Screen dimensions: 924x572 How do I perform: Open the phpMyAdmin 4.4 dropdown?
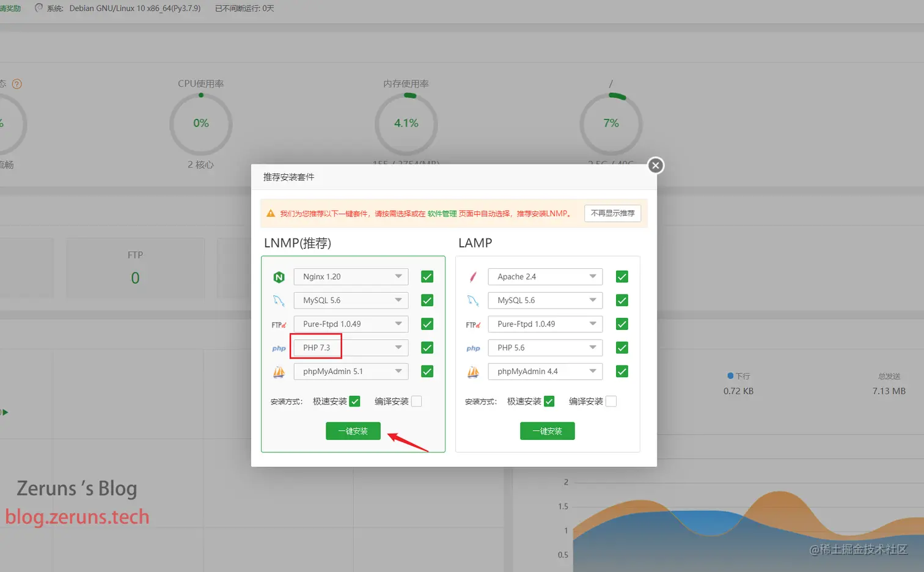545,372
